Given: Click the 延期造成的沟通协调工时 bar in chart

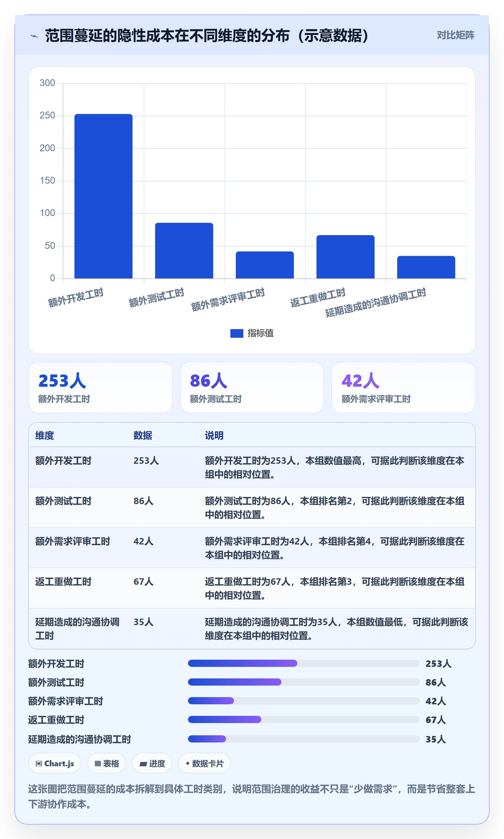Looking at the screenshot, I should pyautogui.click(x=426, y=267).
